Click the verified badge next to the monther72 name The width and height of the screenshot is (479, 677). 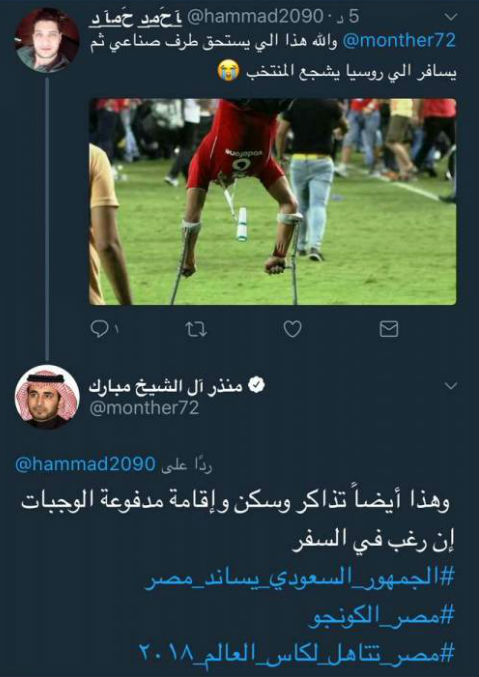pos(257,386)
